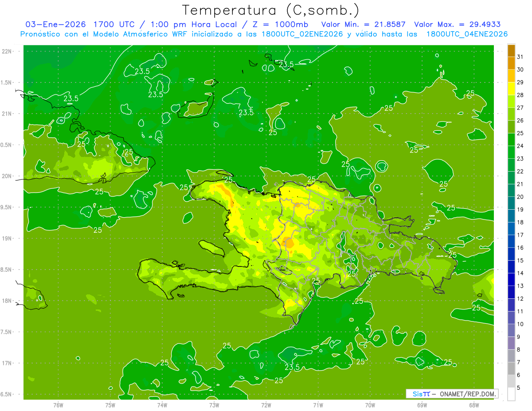Screen dimensions: 532x411
Task: Click the '31' value on color scale
Action: tap(520, 57)
